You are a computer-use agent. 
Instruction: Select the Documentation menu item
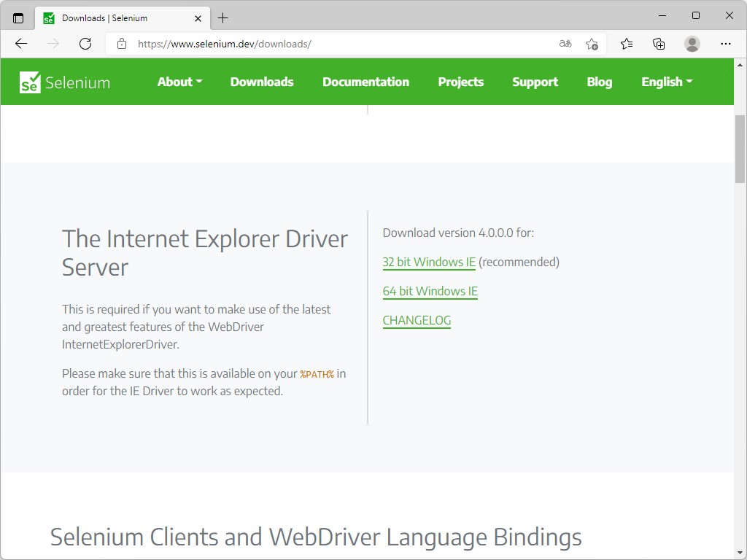pos(365,82)
